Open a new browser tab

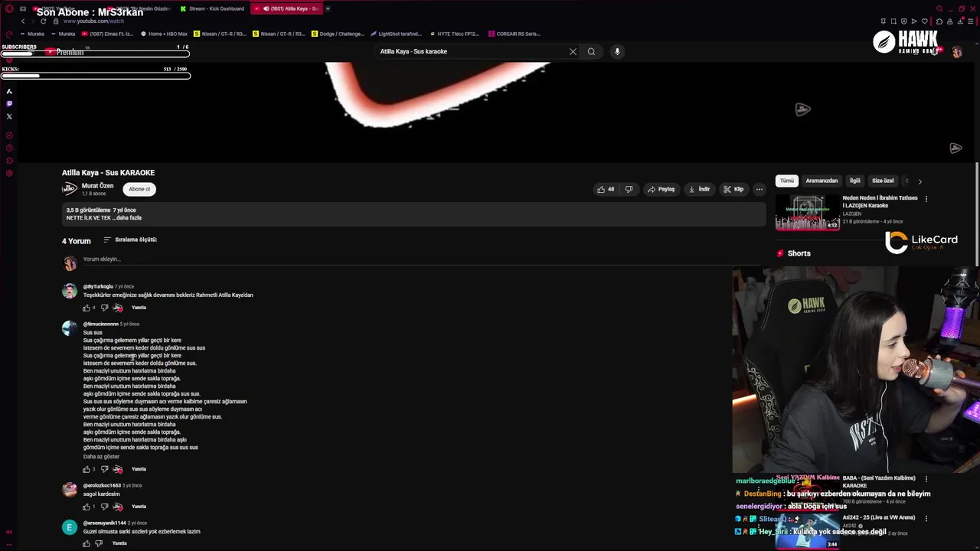tap(328, 8)
